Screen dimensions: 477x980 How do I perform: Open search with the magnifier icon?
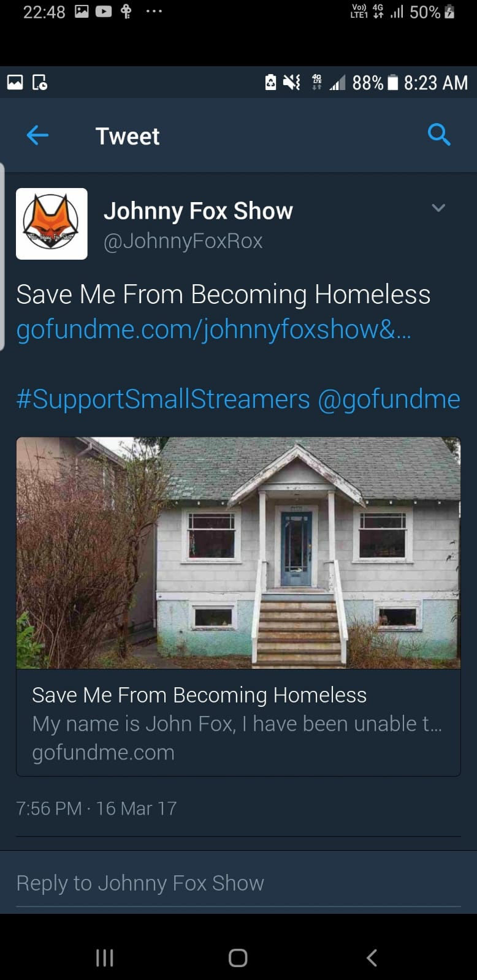click(x=439, y=134)
